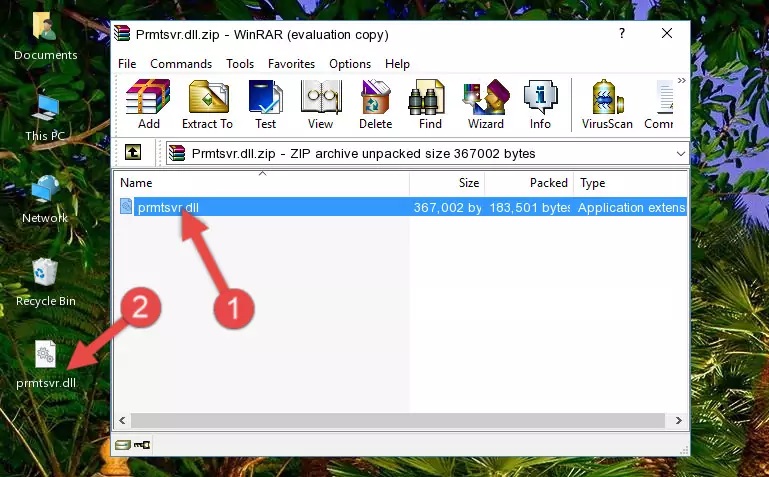Screen dimensions: 769x477
Task: Open the Help menu
Action: (x=397, y=64)
